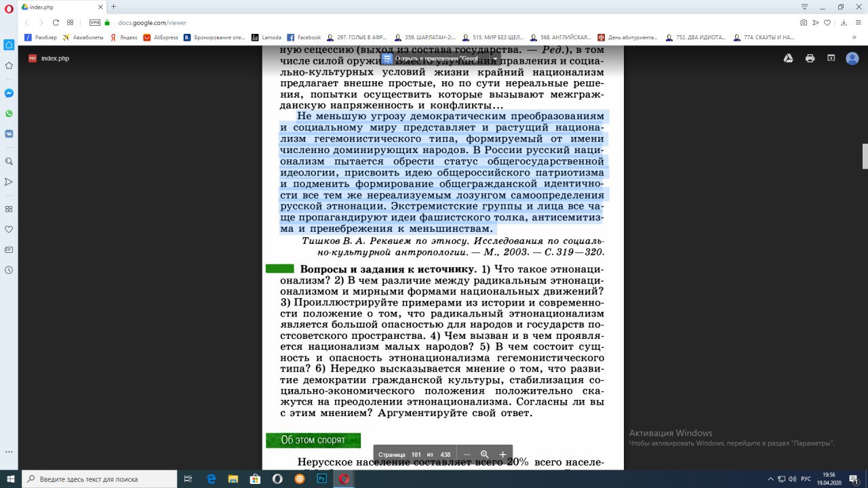Open the 'День абитуриента' bookmark

628,37
